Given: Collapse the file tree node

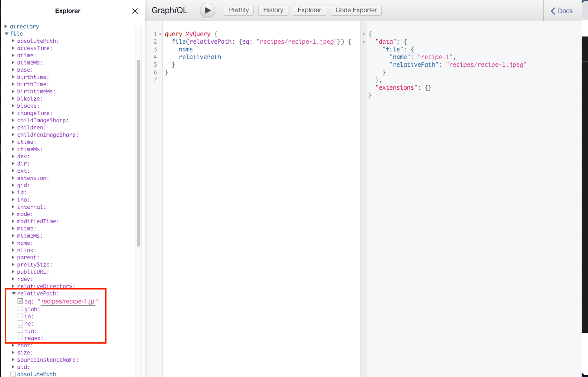Looking at the screenshot, I should click(6, 34).
